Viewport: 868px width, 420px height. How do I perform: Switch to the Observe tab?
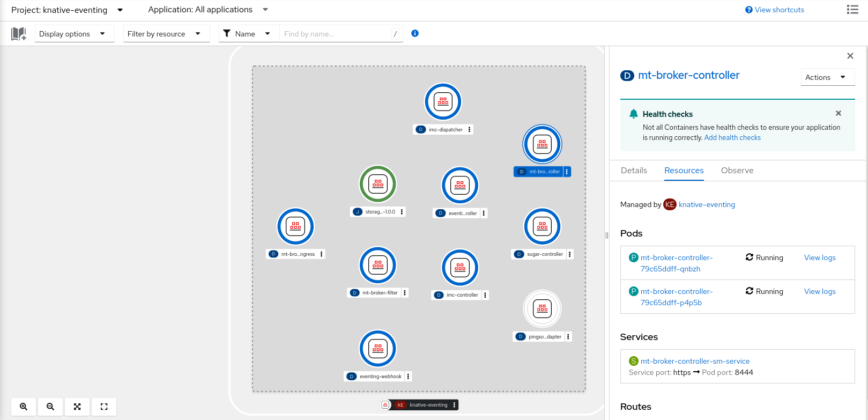point(737,171)
